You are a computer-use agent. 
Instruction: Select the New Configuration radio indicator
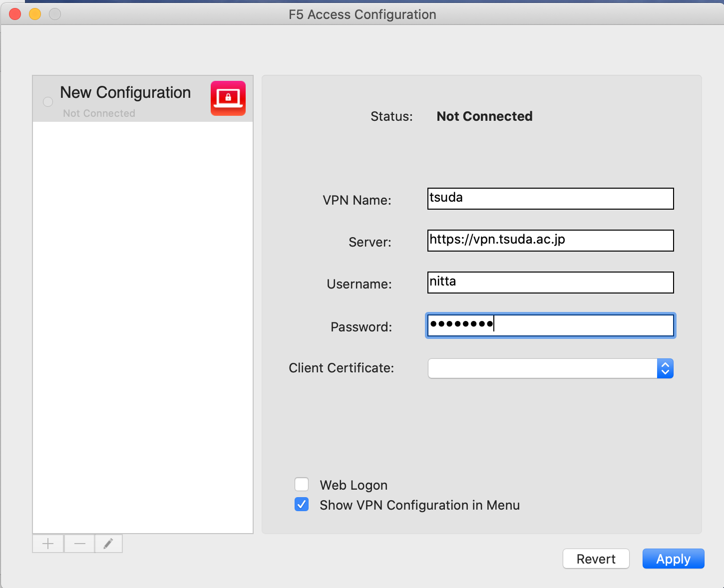[x=48, y=102]
